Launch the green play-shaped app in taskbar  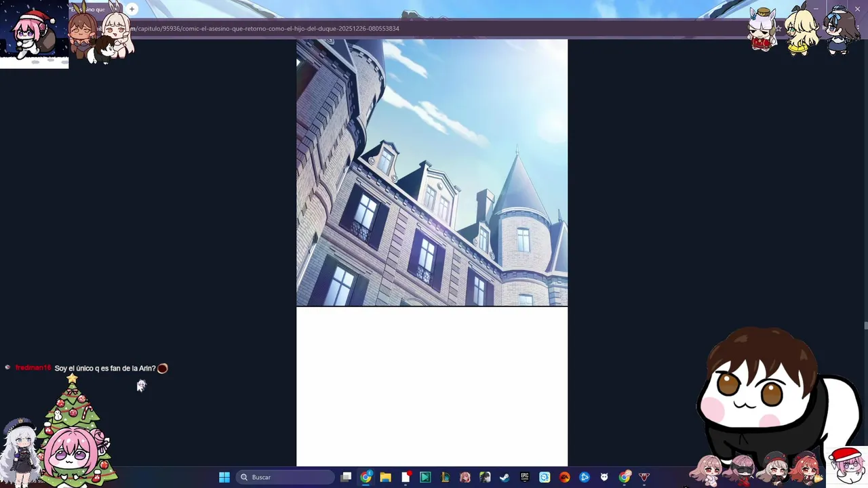tap(425, 477)
